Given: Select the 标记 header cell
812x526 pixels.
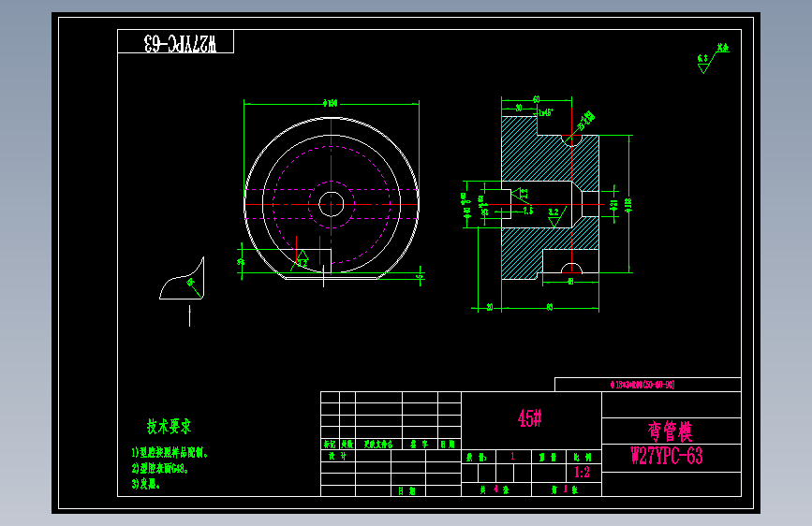Looking at the screenshot, I should [x=330, y=445].
